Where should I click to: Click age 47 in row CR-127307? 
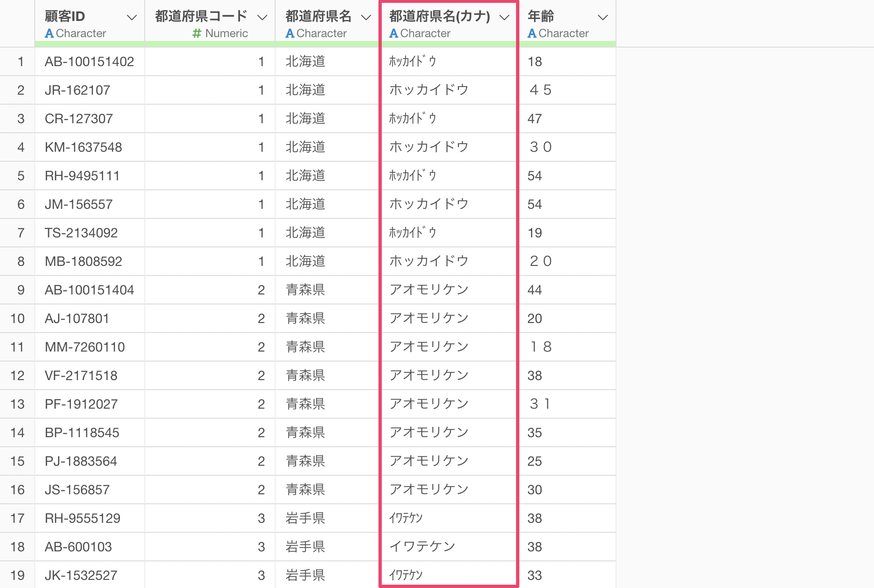(x=535, y=118)
